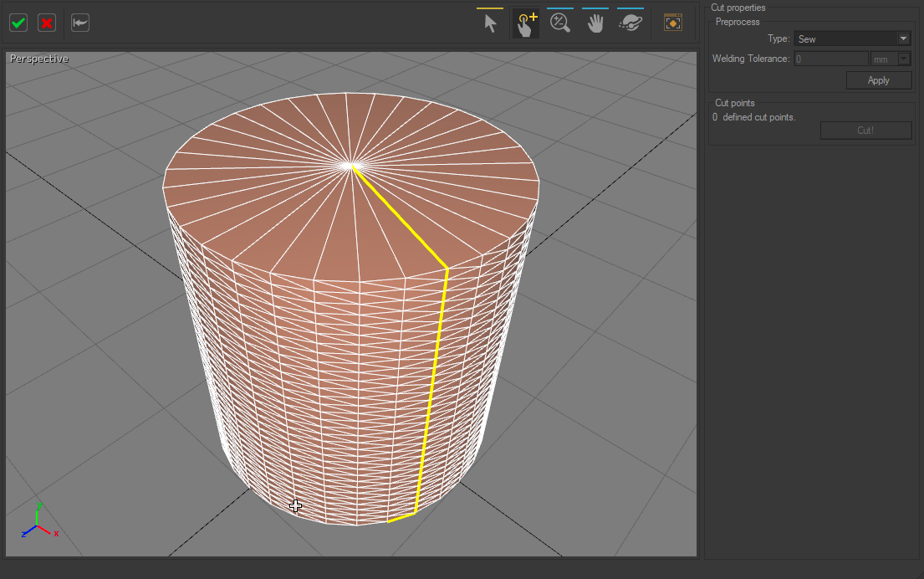Click the red X cancel icon
The width and height of the screenshot is (924, 579).
pyautogui.click(x=47, y=23)
